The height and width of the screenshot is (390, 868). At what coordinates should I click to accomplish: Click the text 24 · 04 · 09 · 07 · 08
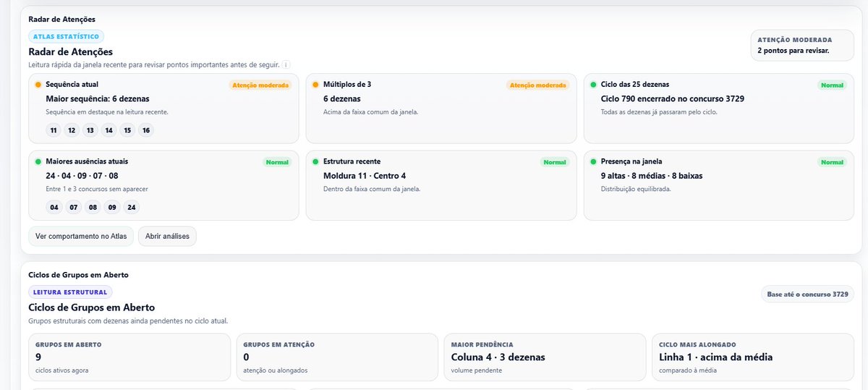click(x=82, y=175)
